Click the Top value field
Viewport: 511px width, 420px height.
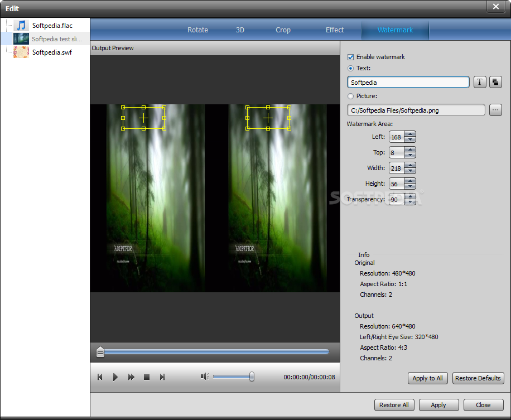[x=397, y=152]
